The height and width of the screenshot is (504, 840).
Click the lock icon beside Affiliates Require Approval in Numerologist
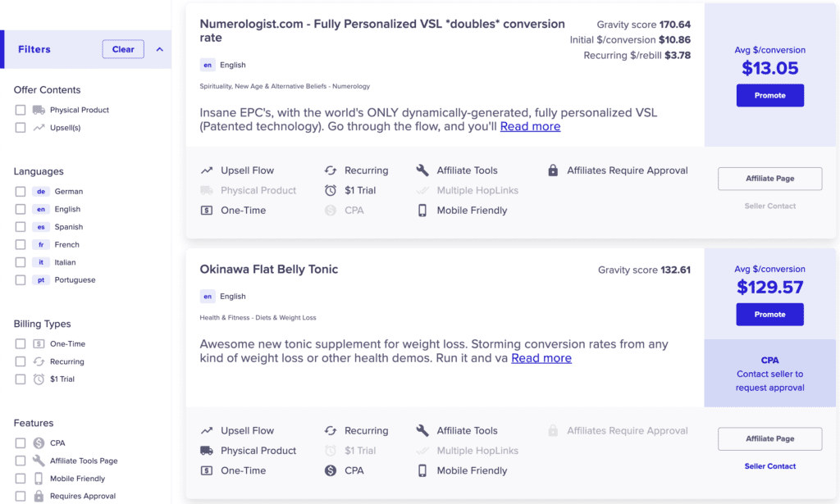click(x=553, y=170)
